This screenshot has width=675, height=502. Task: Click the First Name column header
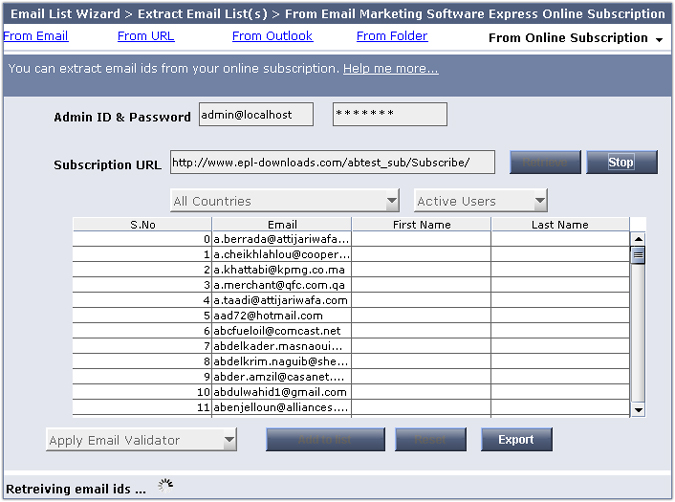point(421,225)
